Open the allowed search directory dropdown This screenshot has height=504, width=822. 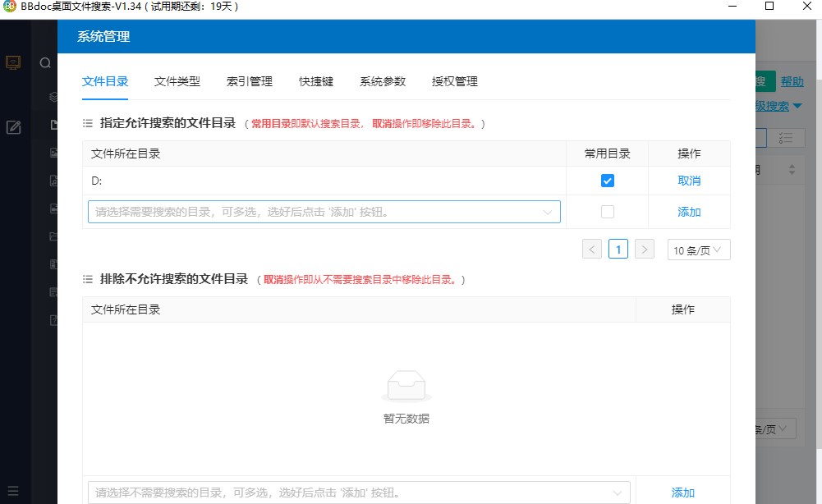(324, 212)
